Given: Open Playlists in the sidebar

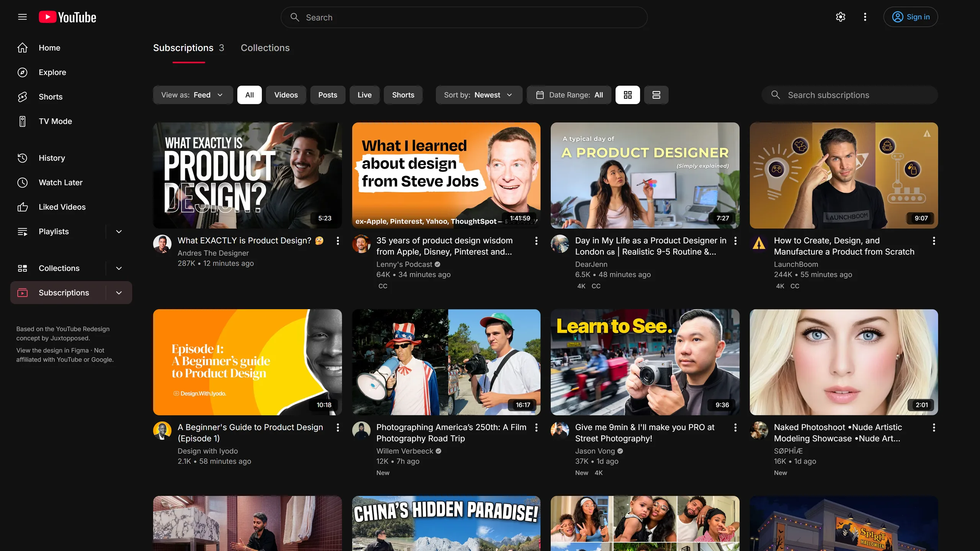Looking at the screenshot, I should point(54,231).
